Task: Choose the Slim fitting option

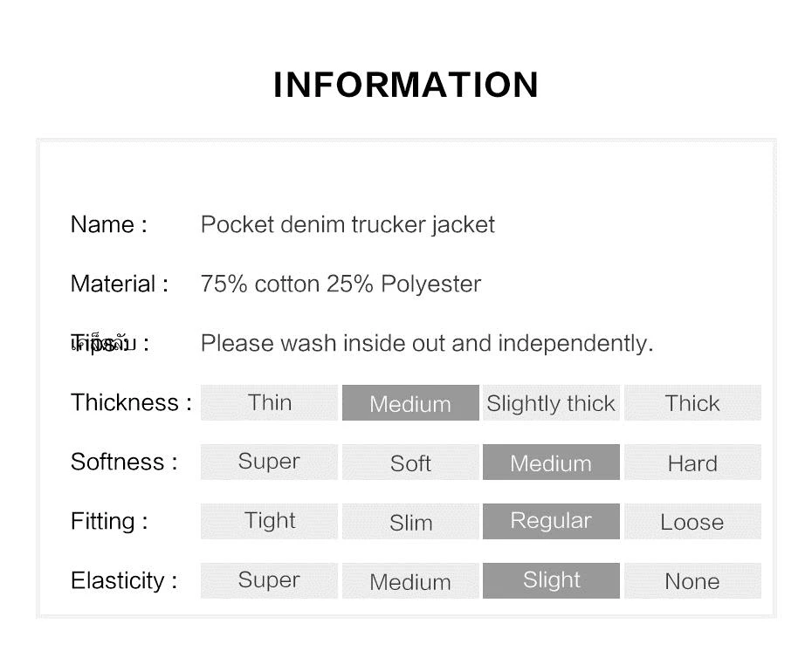Action: point(410,521)
